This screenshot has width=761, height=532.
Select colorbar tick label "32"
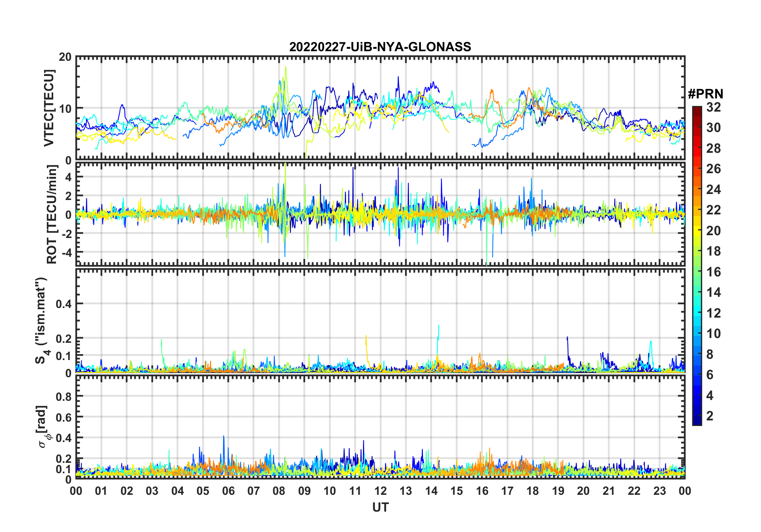[x=713, y=107]
